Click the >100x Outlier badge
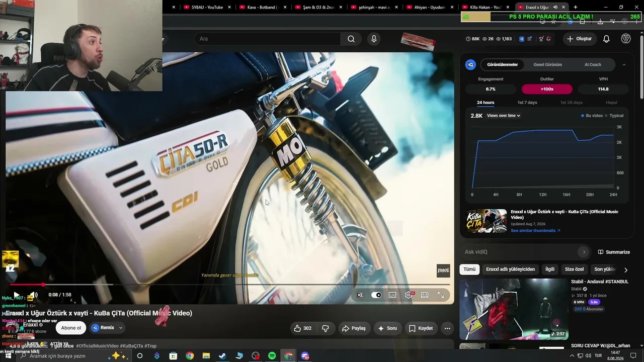 tap(547, 89)
